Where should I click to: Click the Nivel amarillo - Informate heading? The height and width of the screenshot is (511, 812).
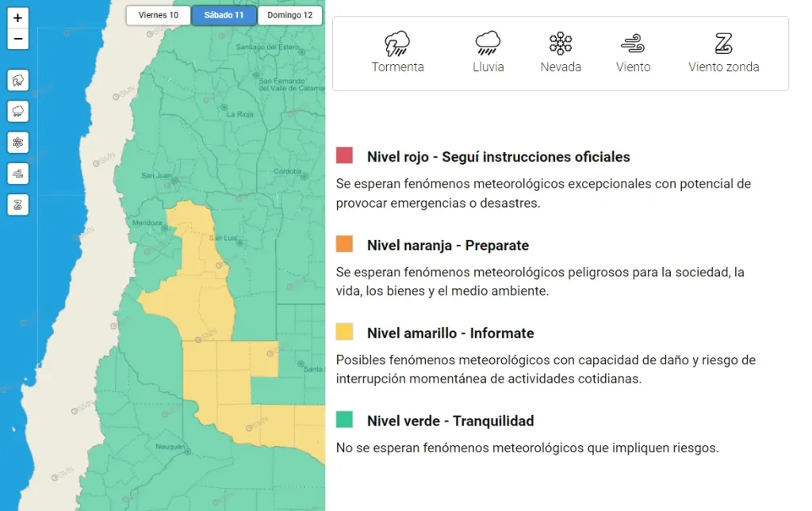point(450,333)
